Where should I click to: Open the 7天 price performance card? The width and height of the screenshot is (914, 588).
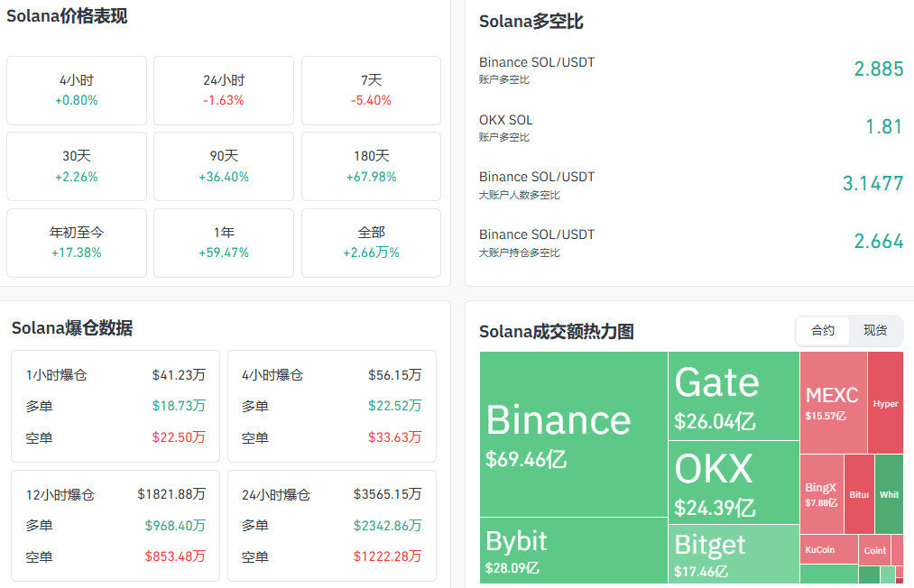coord(371,90)
